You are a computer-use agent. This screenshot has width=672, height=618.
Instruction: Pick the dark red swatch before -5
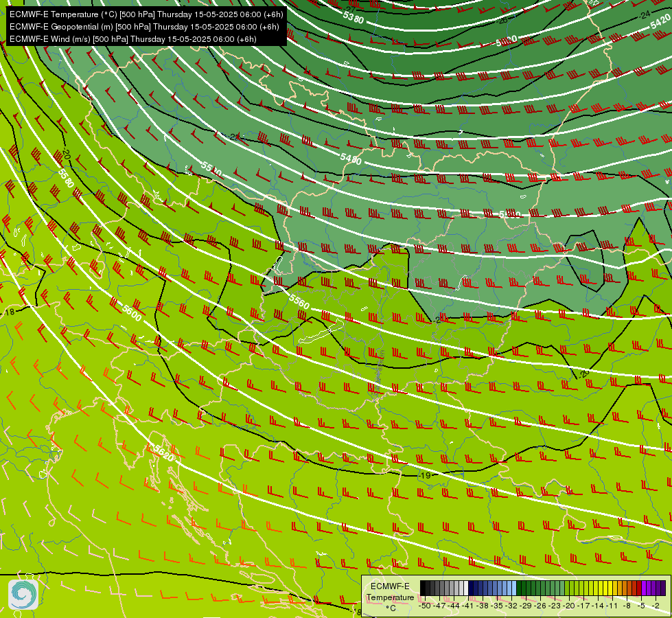(x=639, y=588)
